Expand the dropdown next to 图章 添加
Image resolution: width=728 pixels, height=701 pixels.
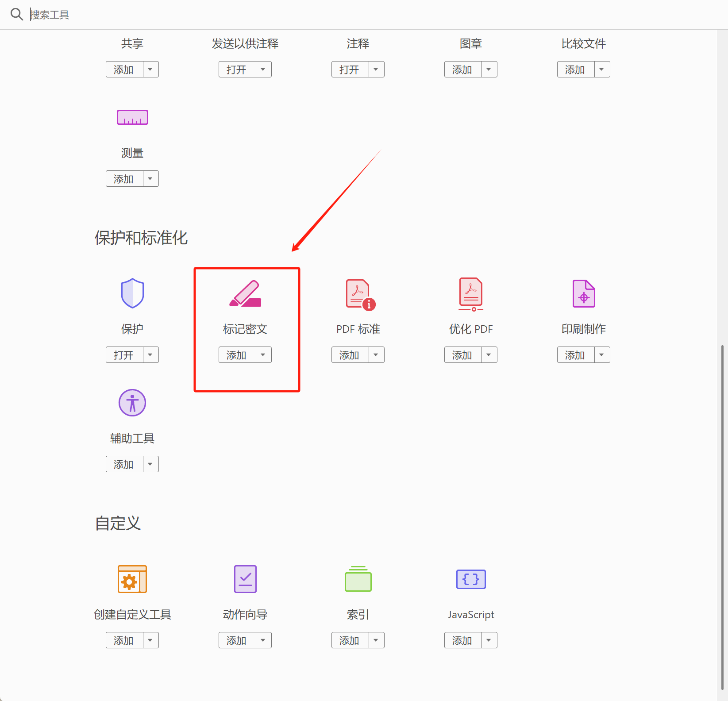click(x=489, y=69)
